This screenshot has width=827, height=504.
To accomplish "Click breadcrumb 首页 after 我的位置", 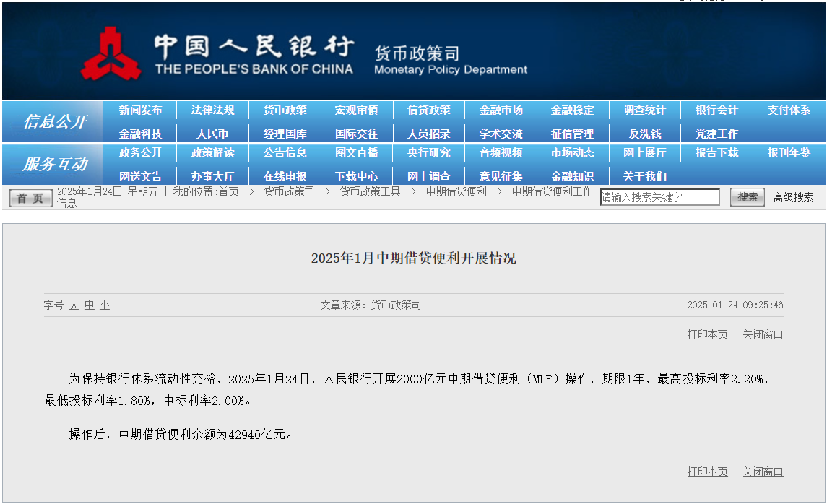I will [x=228, y=192].
